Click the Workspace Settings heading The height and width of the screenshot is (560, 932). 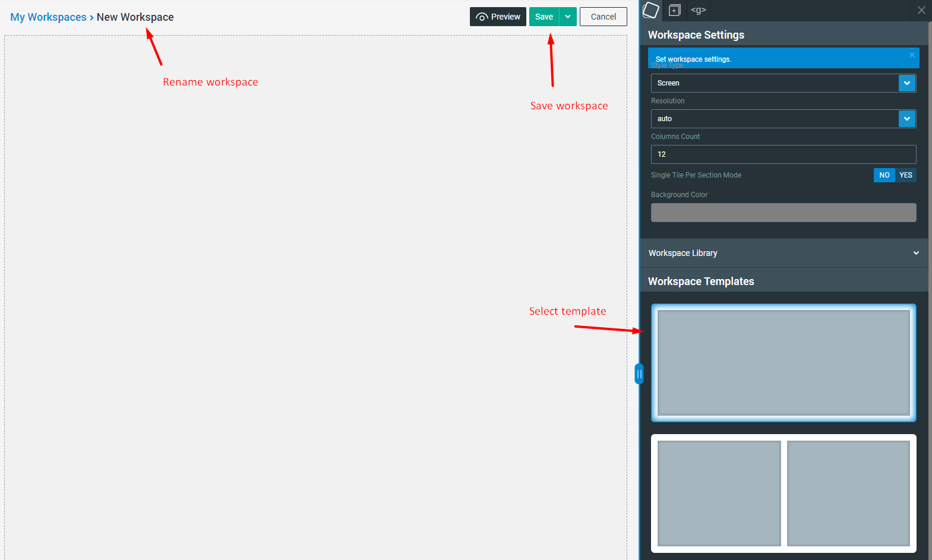coord(696,35)
